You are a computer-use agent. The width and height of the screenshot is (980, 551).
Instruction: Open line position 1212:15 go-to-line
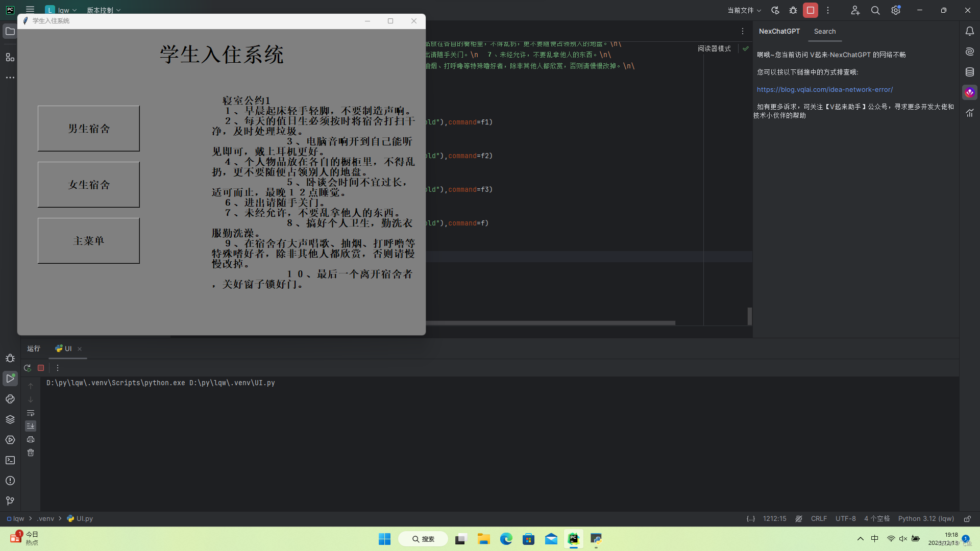point(774,519)
